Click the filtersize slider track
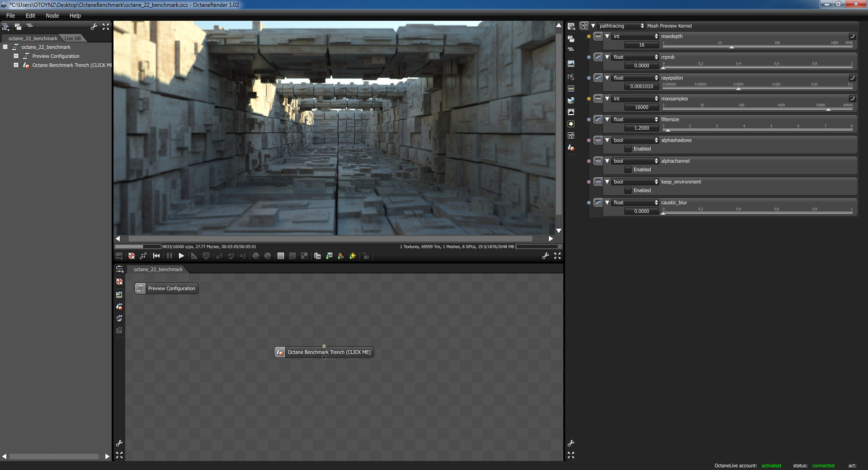868x470 pixels. pos(758,130)
